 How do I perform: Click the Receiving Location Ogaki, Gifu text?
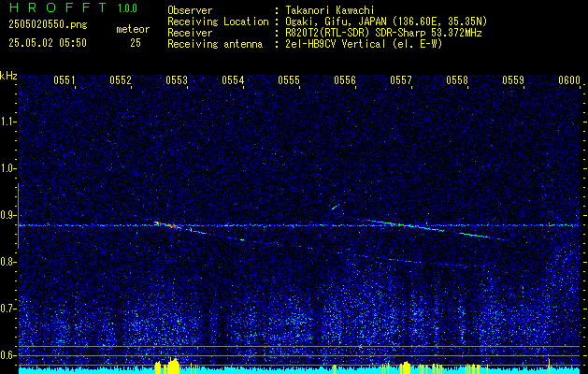click(x=386, y=22)
